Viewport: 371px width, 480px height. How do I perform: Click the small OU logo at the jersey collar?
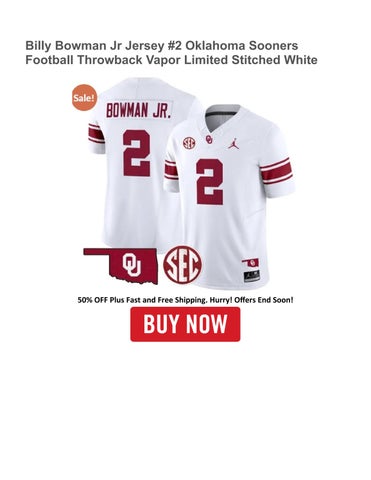coord(210,139)
